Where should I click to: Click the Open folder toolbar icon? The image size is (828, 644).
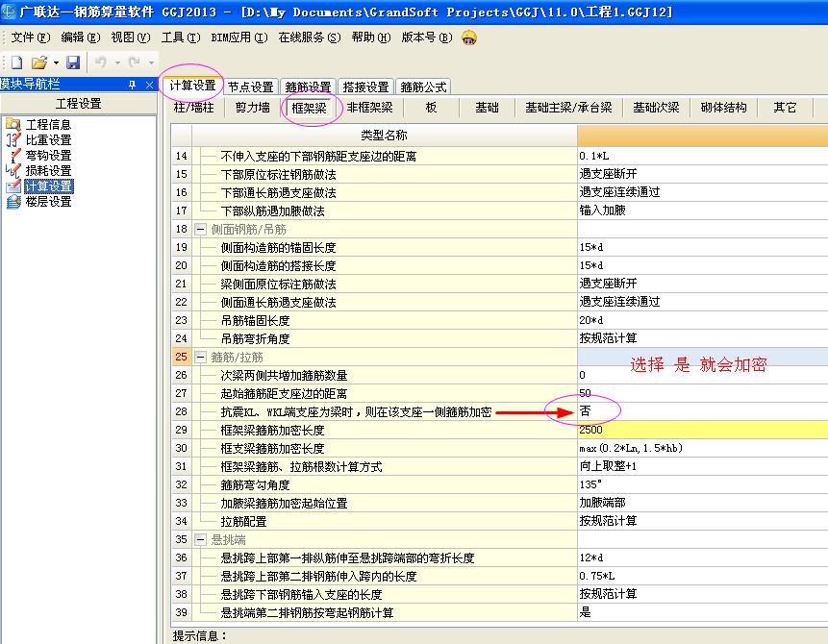[39, 62]
